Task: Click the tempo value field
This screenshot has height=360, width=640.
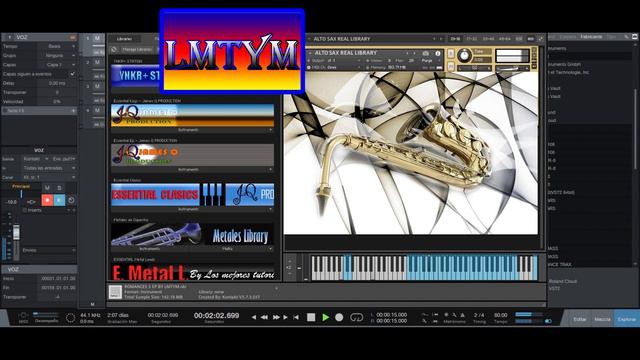Action: (501, 315)
